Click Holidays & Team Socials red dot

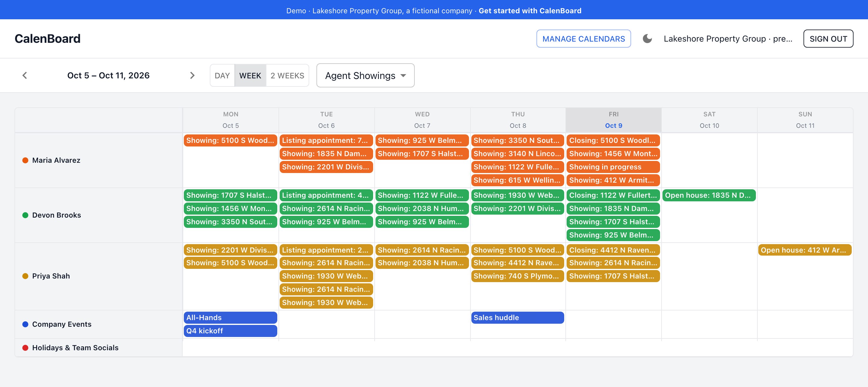coord(25,348)
